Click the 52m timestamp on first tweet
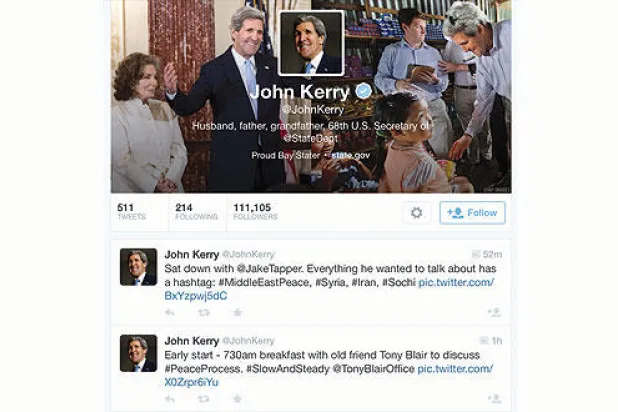The height and width of the screenshot is (412, 618). point(492,255)
